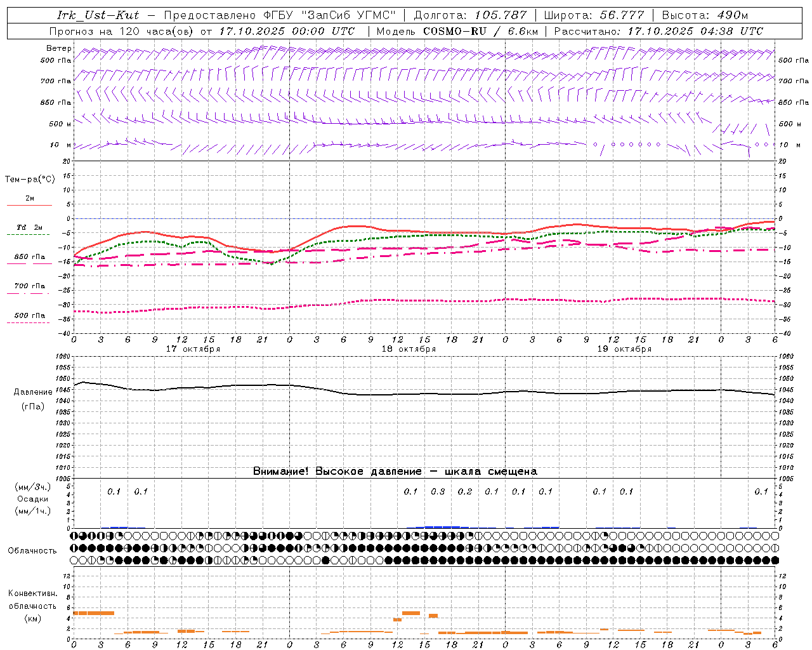Select the Осадки precipitation label

point(33,499)
